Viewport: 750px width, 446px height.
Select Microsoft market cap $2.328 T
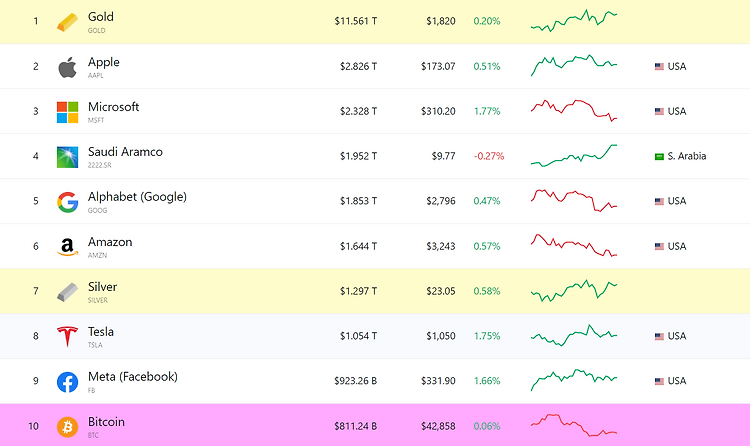pyautogui.click(x=358, y=111)
